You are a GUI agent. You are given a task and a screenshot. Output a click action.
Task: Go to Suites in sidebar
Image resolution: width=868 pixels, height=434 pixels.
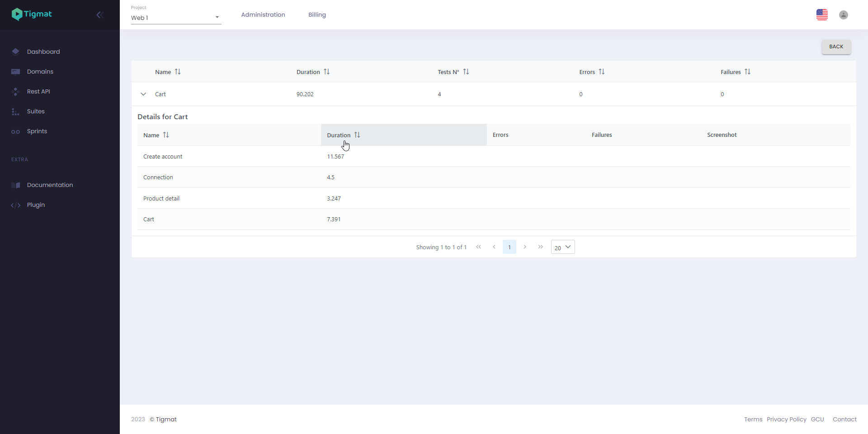click(x=36, y=112)
